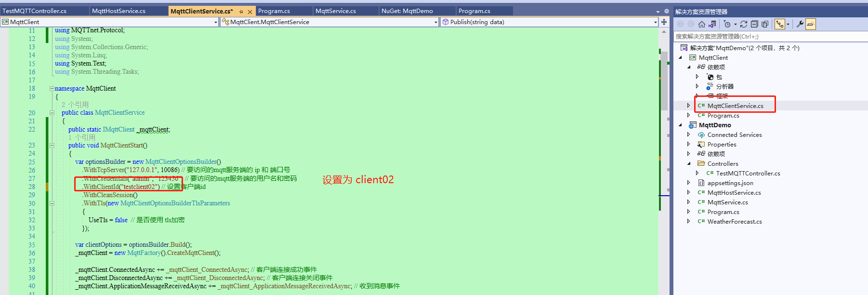Collapse MqttClientStart method outline

click(x=52, y=146)
